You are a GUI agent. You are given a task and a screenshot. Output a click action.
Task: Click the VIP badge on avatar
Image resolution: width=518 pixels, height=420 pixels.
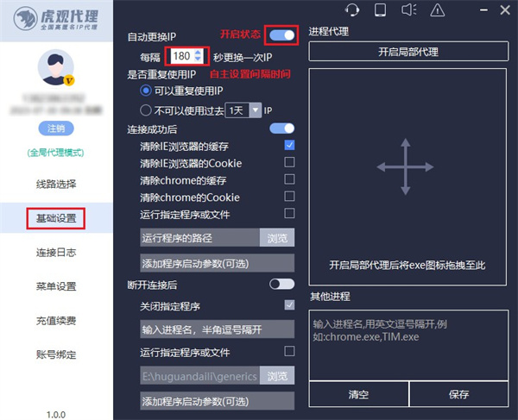68,80
